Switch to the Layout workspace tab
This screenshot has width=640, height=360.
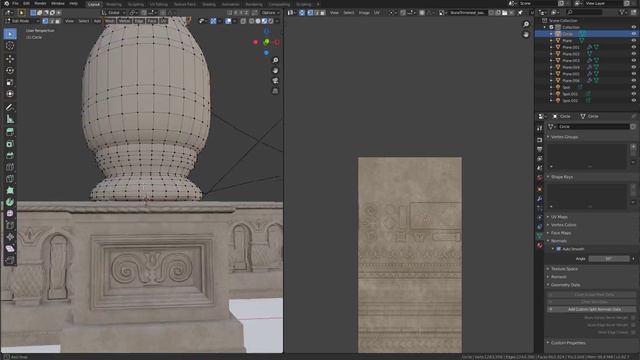click(94, 4)
